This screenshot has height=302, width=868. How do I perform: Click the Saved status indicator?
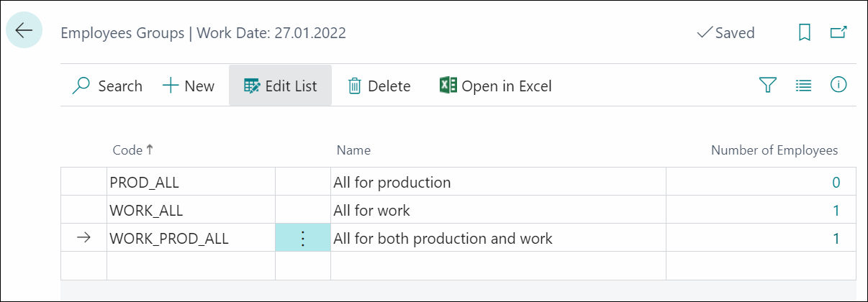(725, 33)
